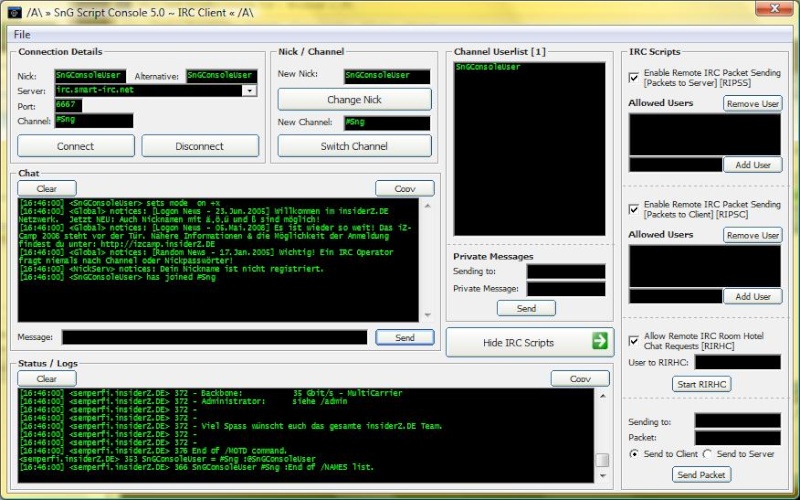Click the Status / Logs scrollbar thumb

coord(603,460)
